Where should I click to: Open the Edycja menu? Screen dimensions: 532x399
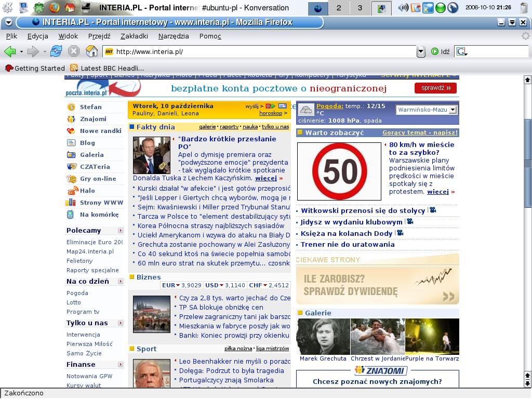tap(37, 36)
